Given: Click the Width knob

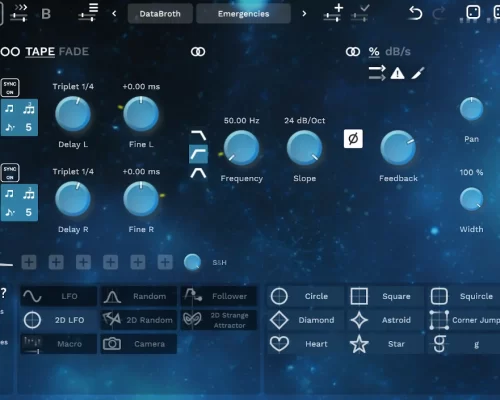Looking at the screenshot, I should point(471,199).
